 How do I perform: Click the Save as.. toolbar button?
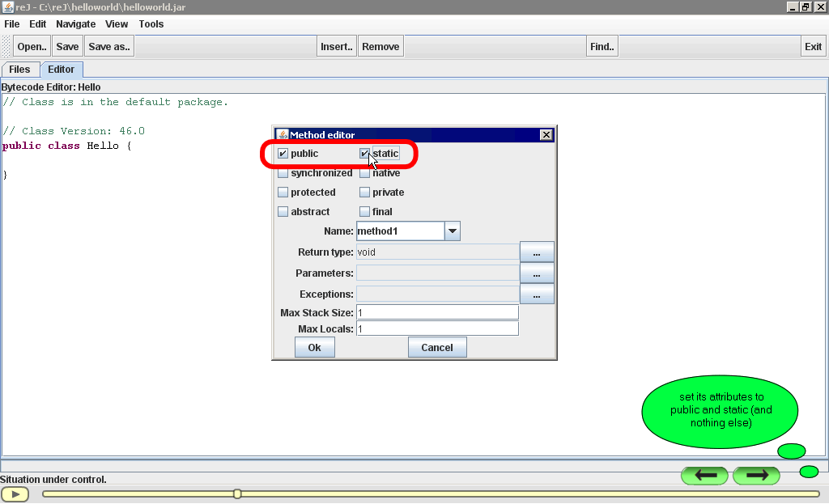109,46
